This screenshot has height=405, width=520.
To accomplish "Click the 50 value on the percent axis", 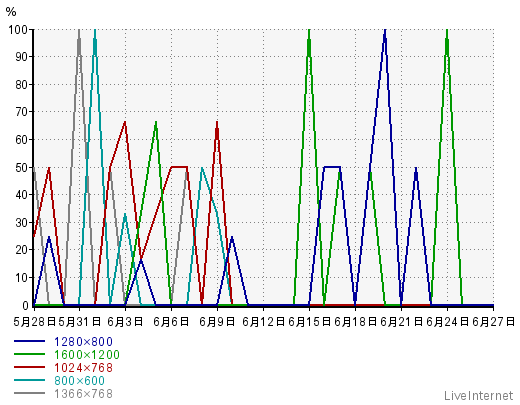I will tap(21, 168).
